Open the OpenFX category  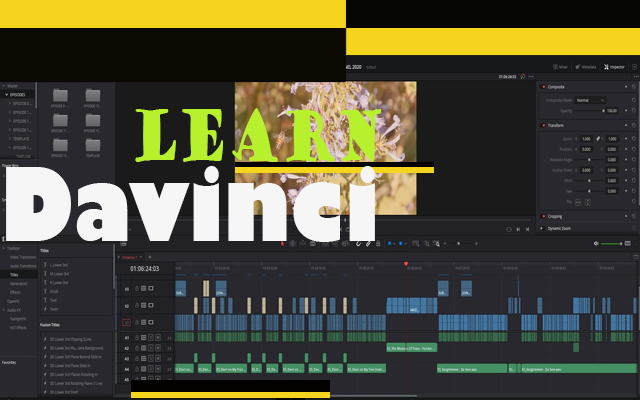coord(13,301)
